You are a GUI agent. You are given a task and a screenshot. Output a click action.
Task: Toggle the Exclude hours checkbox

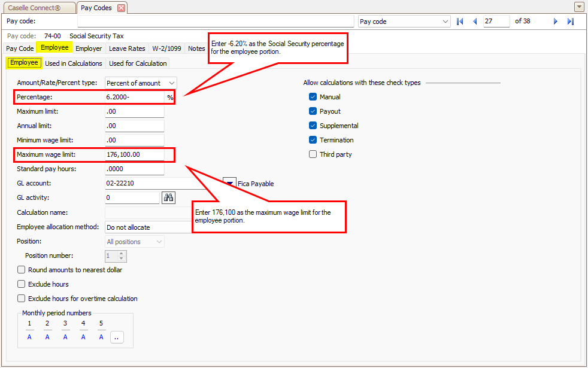coord(22,284)
